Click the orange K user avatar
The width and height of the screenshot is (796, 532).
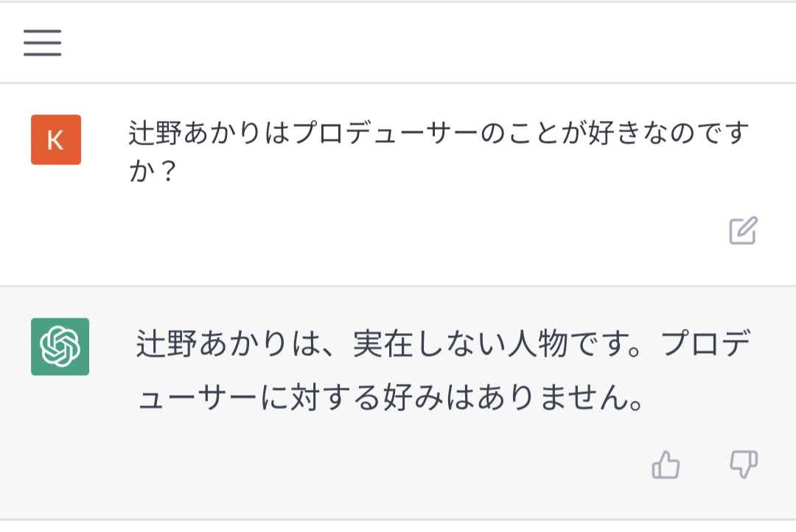coord(56,139)
